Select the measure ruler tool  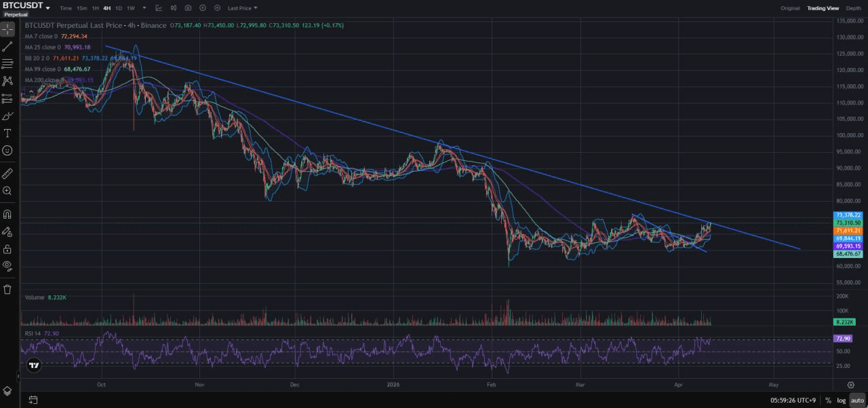click(x=7, y=173)
